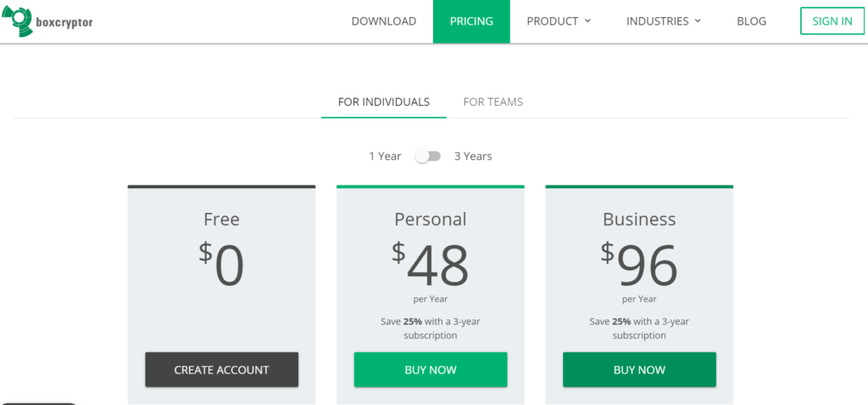Select the 1 Year label
This screenshot has width=868, height=405.
coord(385,157)
